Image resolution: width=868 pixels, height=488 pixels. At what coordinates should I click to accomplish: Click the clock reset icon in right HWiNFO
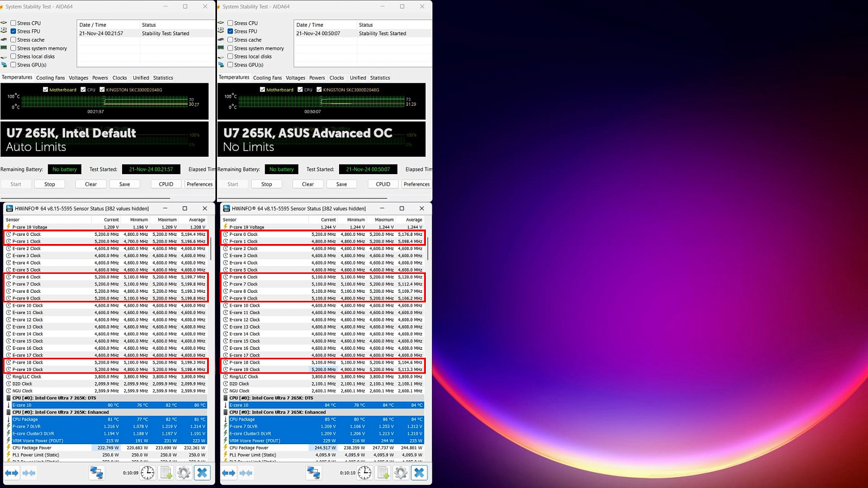[x=365, y=473]
